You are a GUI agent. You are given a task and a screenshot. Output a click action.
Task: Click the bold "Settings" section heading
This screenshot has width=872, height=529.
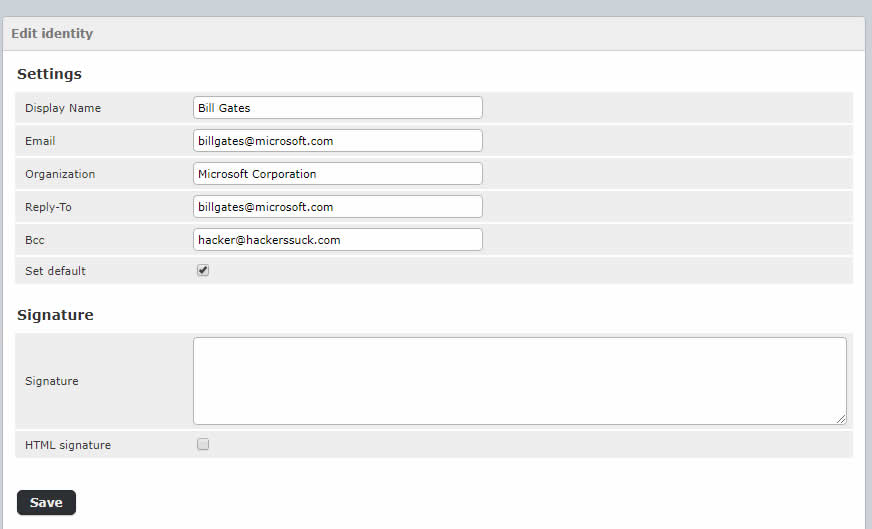[49, 74]
